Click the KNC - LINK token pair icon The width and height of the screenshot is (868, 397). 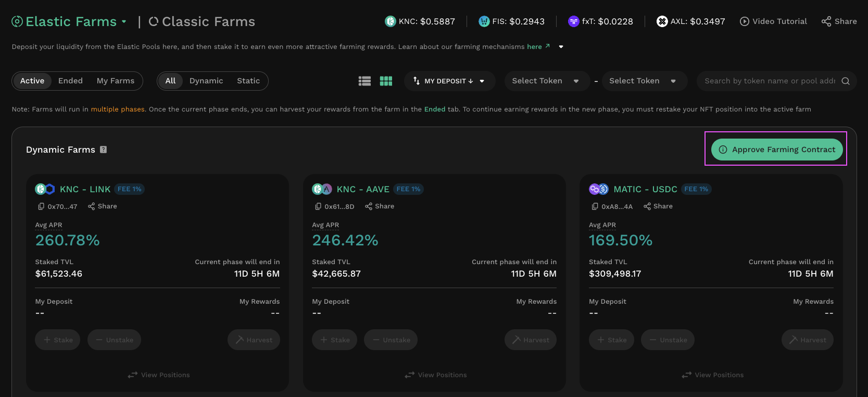[45, 189]
